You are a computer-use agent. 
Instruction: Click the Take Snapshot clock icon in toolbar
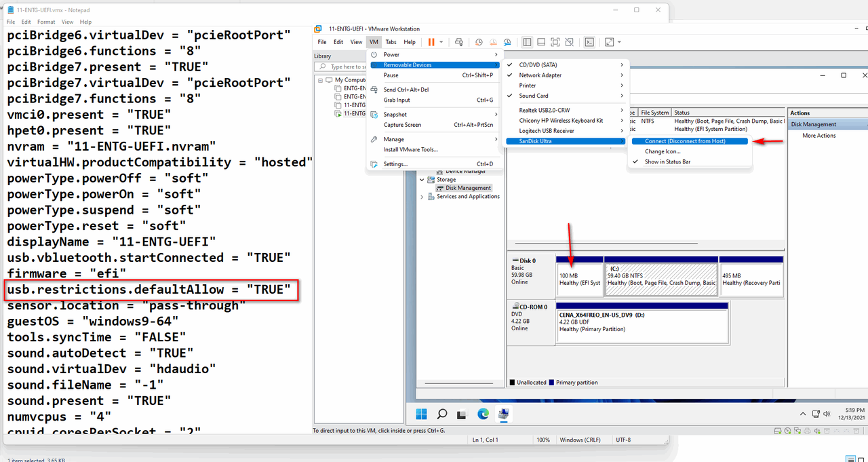pos(479,42)
